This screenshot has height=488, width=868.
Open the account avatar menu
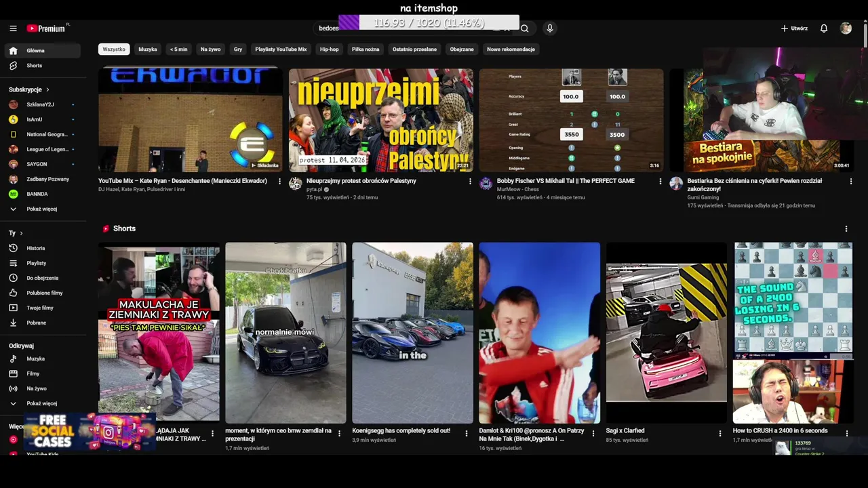[x=846, y=28]
